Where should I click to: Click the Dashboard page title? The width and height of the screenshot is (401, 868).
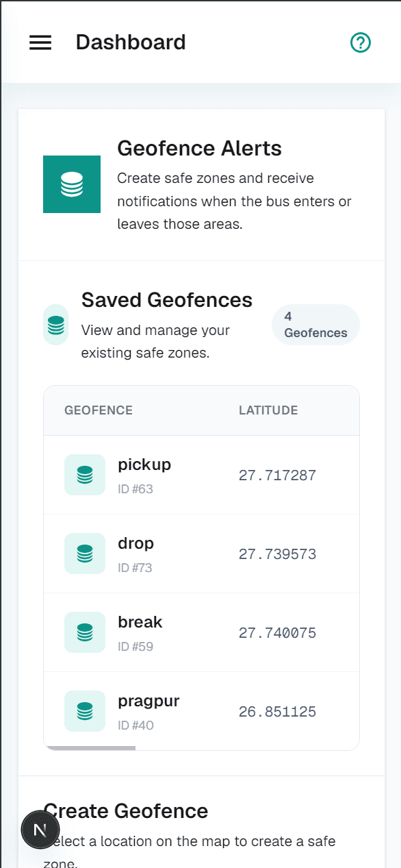pyautogui.click(x=131, y=42)
